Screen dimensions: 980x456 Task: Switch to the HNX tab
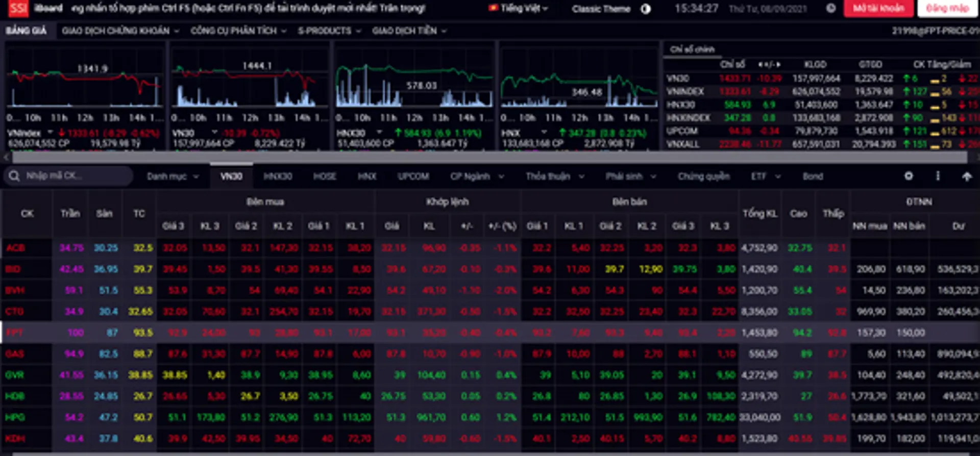[367, 176]
